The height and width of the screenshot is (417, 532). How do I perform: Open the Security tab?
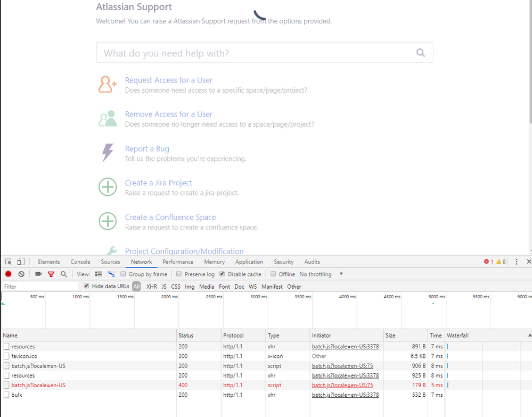pyautogui.click(x=284, y=261)
